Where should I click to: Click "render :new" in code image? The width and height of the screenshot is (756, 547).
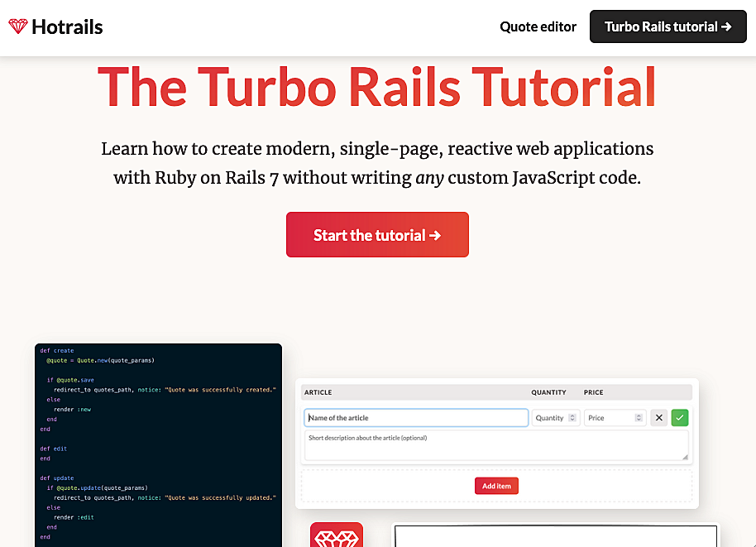pos(72,410)
